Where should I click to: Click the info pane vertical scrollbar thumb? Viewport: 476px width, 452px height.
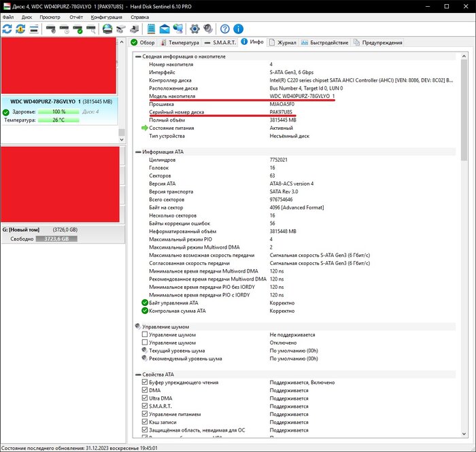464,110
